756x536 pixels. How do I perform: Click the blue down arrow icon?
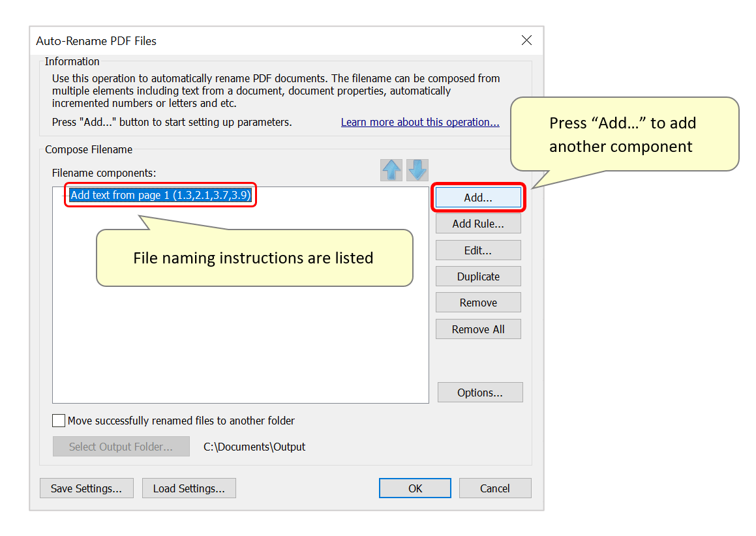417,170
